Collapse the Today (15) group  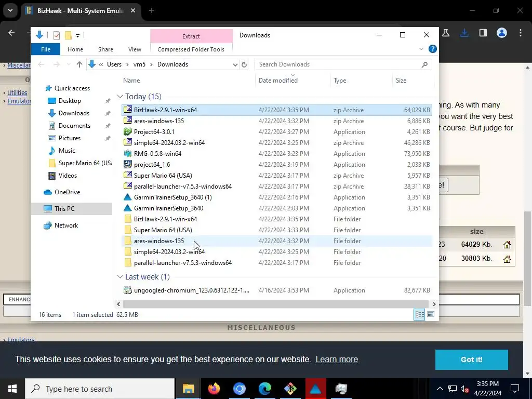pos(120,97)
